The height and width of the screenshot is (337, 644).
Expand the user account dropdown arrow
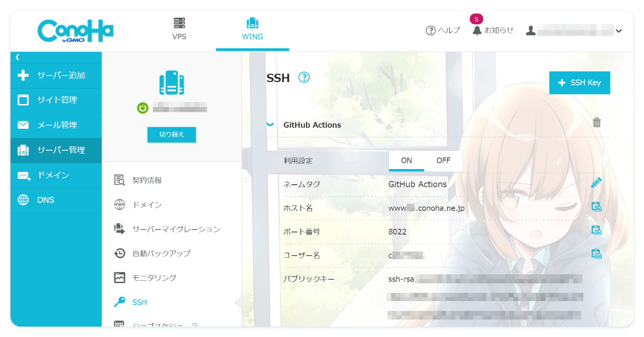(619, 31)
